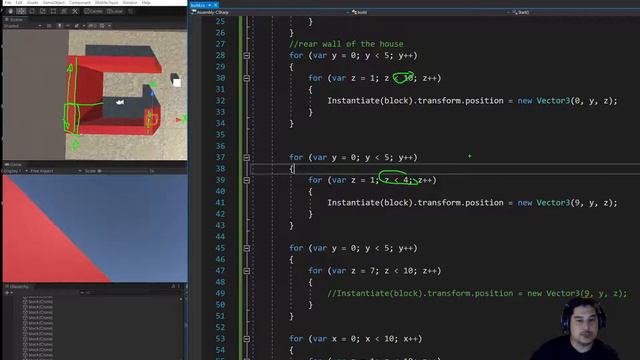Image resolution: width=640 pixels, height=360 pixels.
Task: Open the Component menu in Unity
Action: point(80,2)
